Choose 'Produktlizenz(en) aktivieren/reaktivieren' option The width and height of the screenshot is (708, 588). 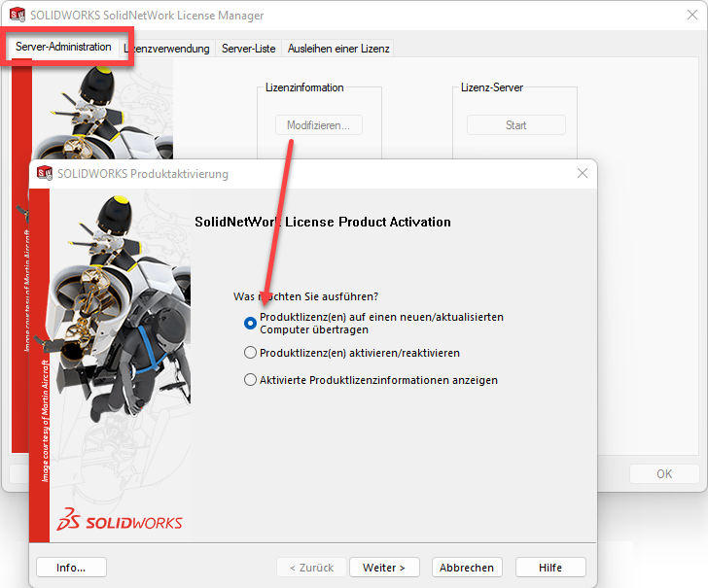(x=251, y=353)
